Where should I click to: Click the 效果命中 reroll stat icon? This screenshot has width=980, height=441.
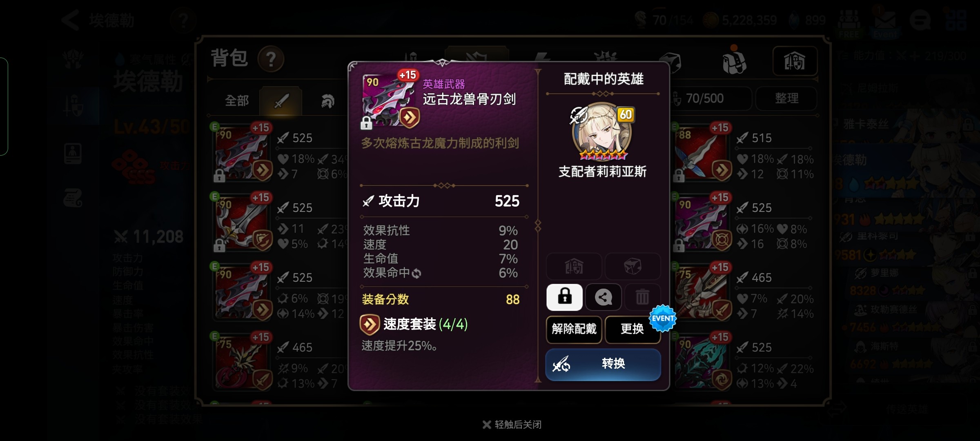[416, 273]
